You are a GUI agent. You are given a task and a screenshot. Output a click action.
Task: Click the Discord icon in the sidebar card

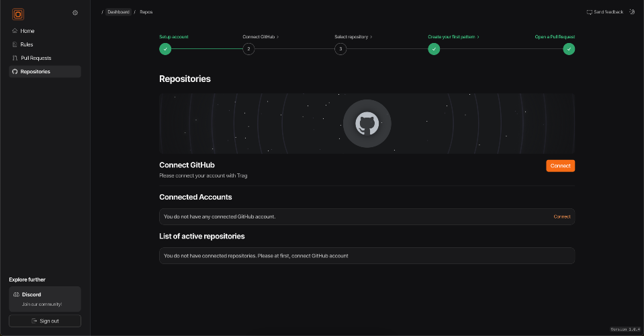tap(16, 294)
